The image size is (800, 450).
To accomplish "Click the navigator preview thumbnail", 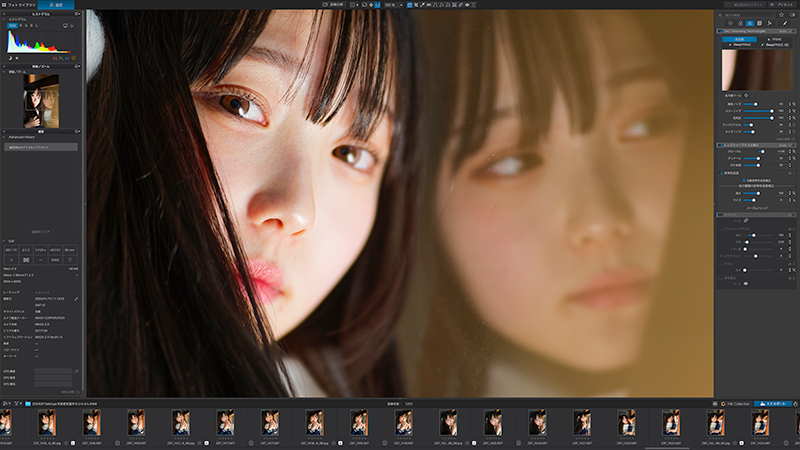I will pos(41,101).
